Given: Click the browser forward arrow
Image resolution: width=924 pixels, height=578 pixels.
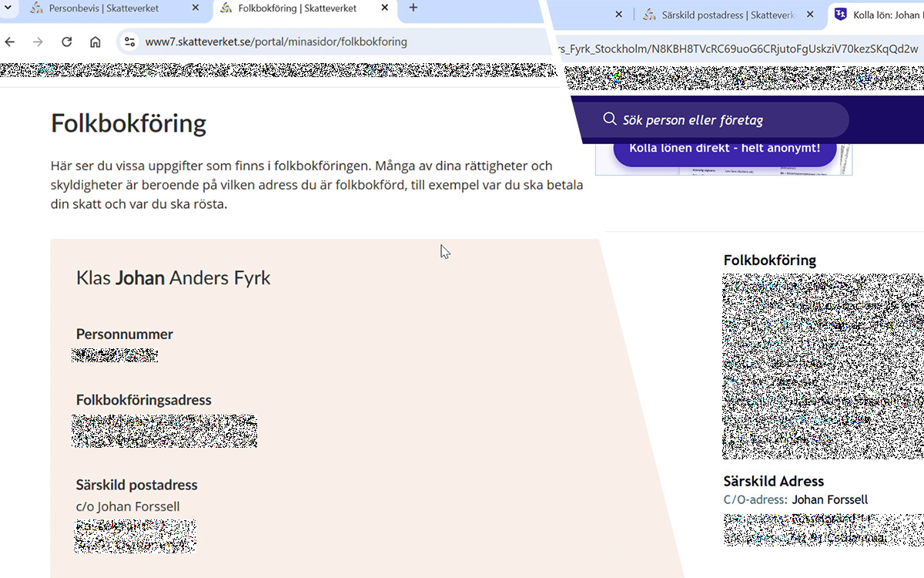Looking at the screenshot, I should (x=38, y=42).
